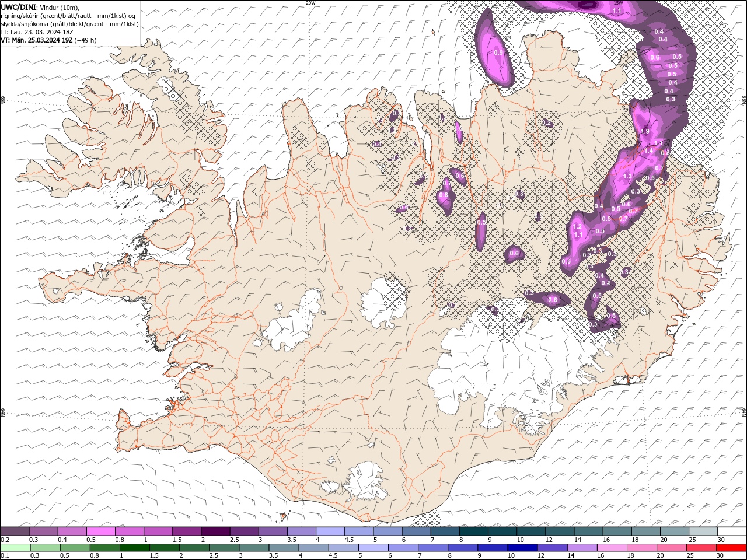747x560 pixels.
Task: Click the violet 12–14 rain legend swatch
Action: tap(552, 548)
